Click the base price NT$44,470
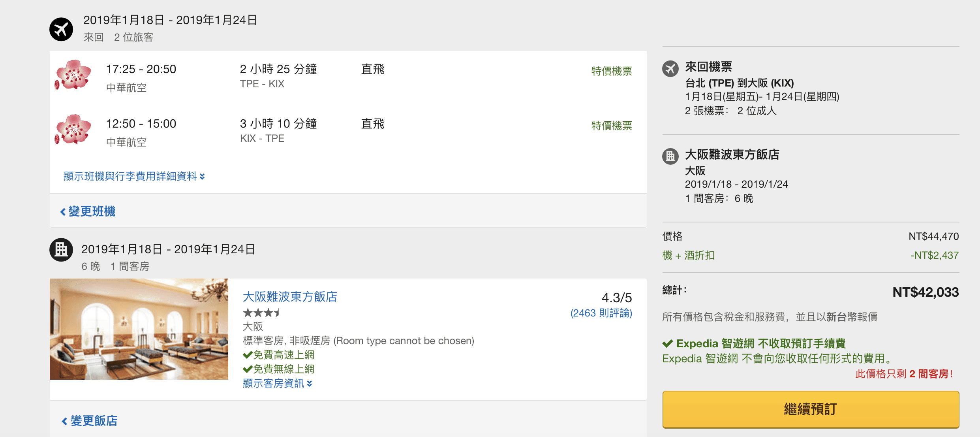This screenshot has width=980, height=437. click(933, 236)
